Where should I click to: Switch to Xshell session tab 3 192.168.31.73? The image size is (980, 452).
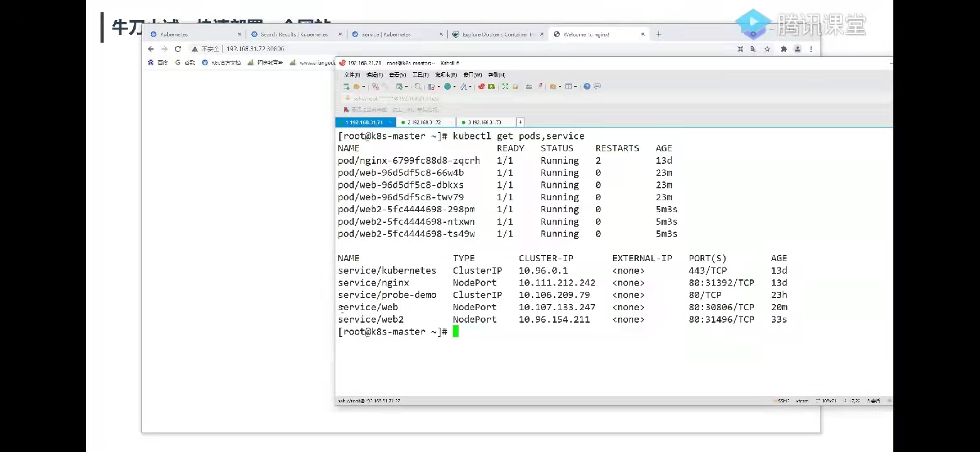(487, 122)
